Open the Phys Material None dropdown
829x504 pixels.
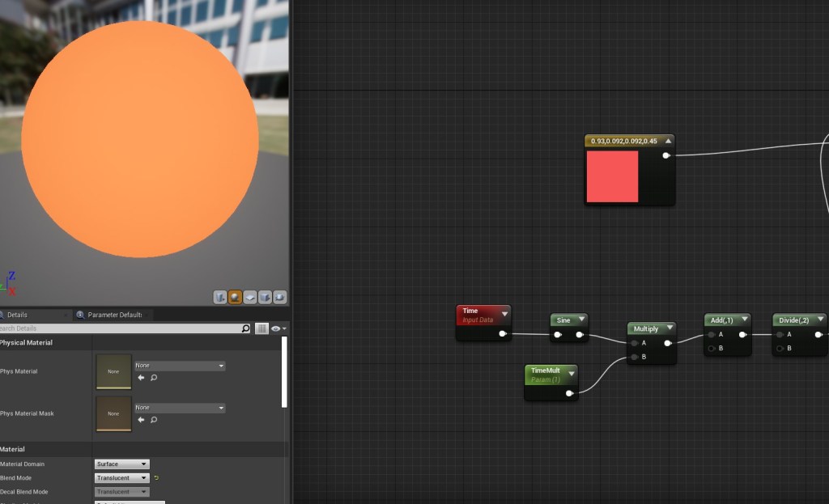pos(180,366)
